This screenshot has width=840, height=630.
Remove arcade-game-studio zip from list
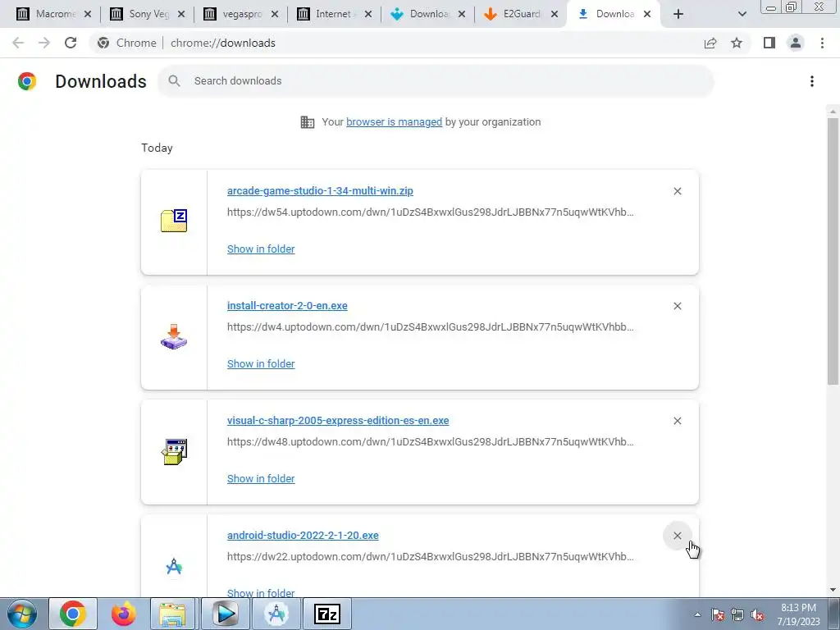point(677,191)
